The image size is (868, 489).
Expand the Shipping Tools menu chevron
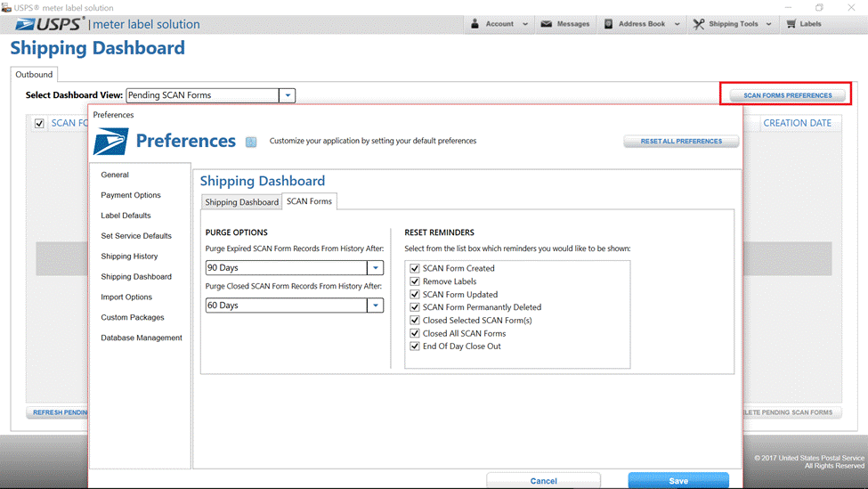pyautogui.click(x=768, y=24)
